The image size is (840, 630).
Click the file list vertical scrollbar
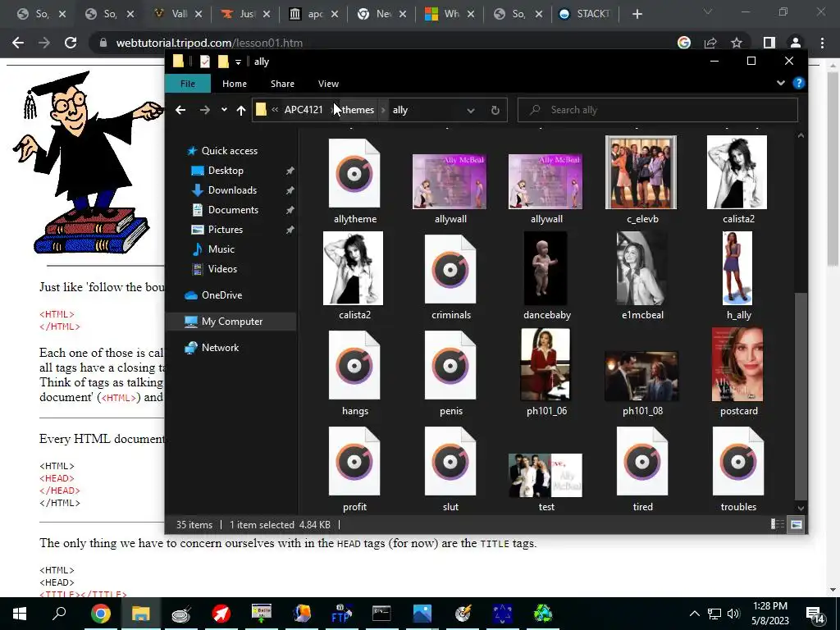click(801, 397)
